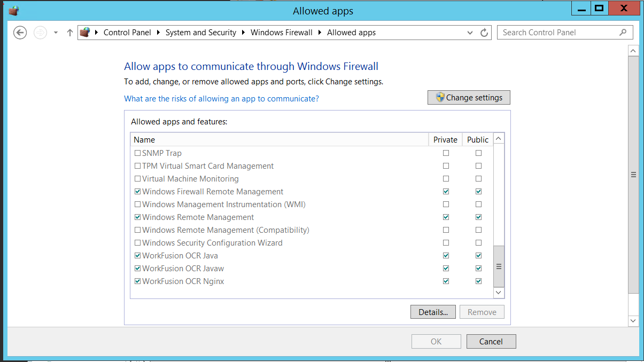Open the risks of allowing an app link
This screenshot has width=644, height=362.
coord(221,99)
